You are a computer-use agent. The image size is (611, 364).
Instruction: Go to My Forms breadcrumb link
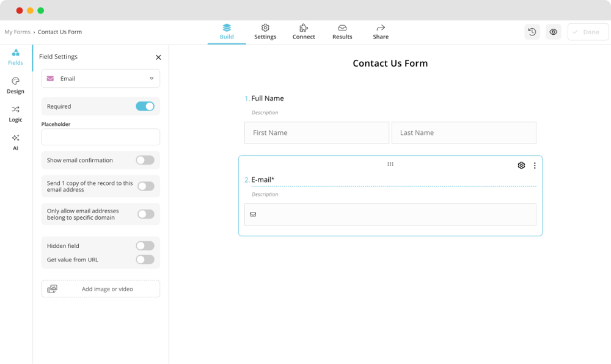pyautogui.click(x=17, y=32)
